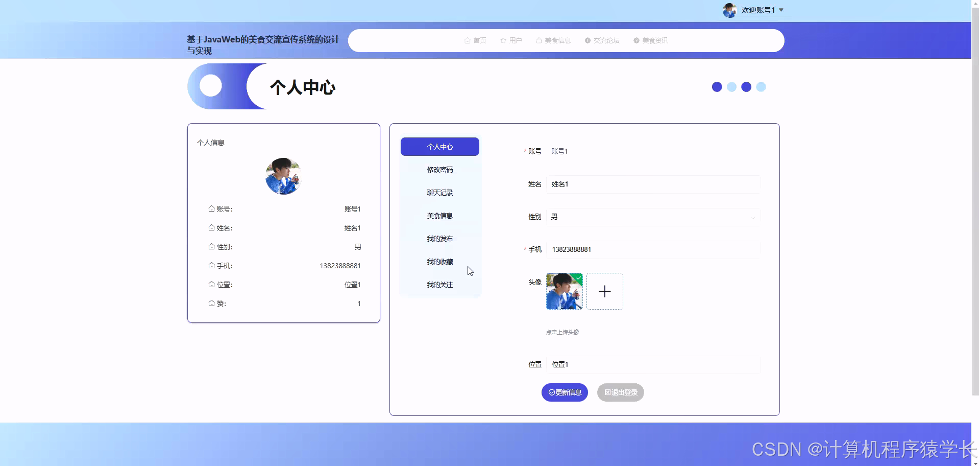Expand the 欢迎账号1 user dropdown arrow
Image resolution: width=980 pixels, height=466 pixels.
click(x=781, y=10)
